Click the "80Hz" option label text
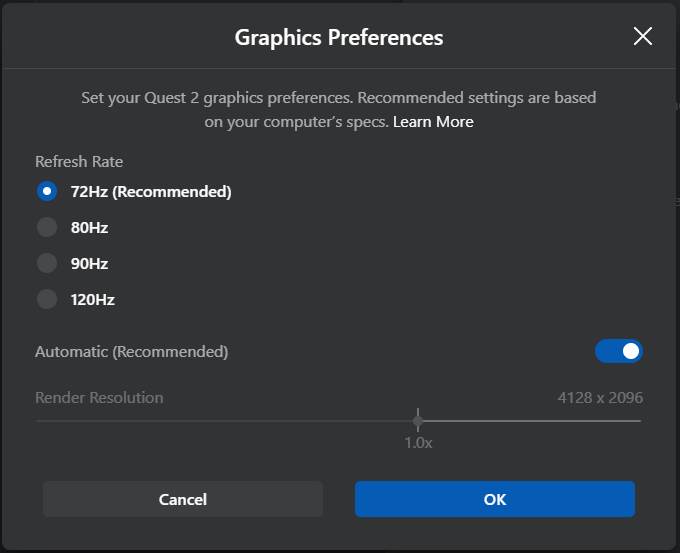Viewport: 680px width, 553px height. [89, 227]
